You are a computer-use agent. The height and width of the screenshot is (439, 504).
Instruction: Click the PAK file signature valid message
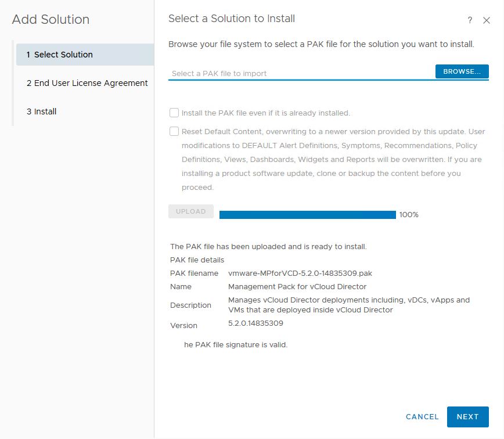click(x=236, y=344)
